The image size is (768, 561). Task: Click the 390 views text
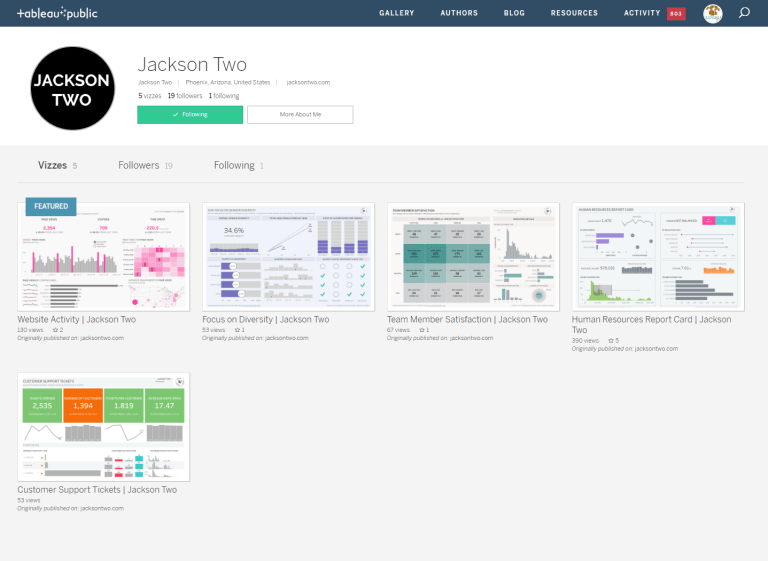pyautogui.click(x=585, y=341)
